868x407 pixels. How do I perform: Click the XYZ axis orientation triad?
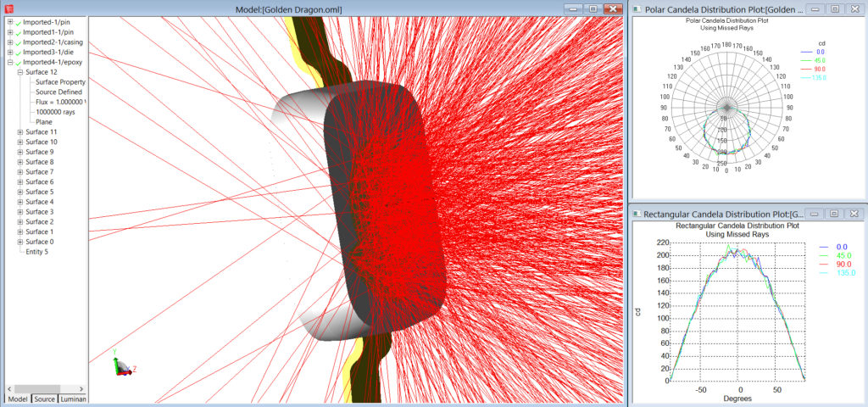coord(121,365)
